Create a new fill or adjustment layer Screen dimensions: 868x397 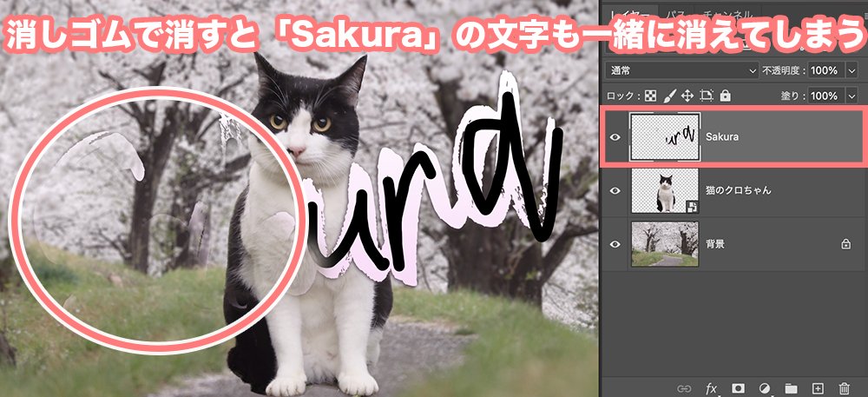[765, 388]
